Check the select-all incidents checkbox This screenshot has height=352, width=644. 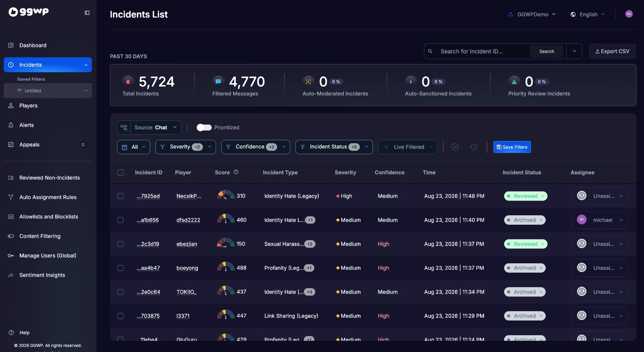[x=120, y=172]
